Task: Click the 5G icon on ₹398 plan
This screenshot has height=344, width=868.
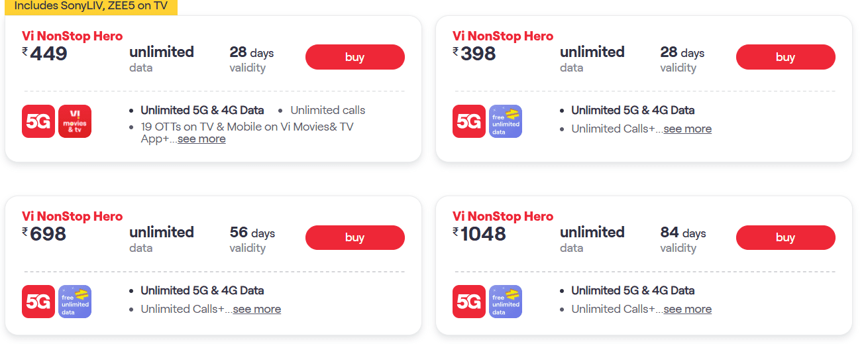Action: coord(469,121)
